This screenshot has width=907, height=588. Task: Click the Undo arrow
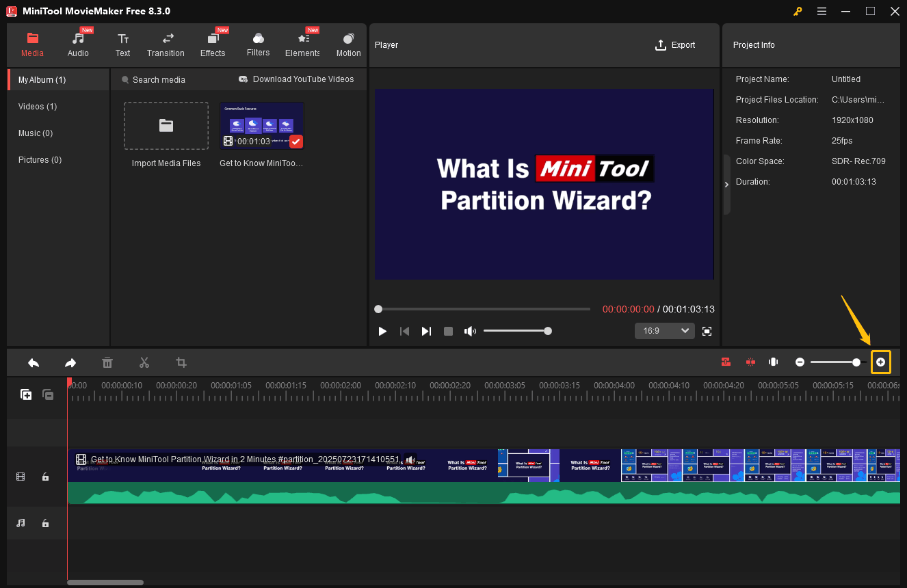pos(34,362)
